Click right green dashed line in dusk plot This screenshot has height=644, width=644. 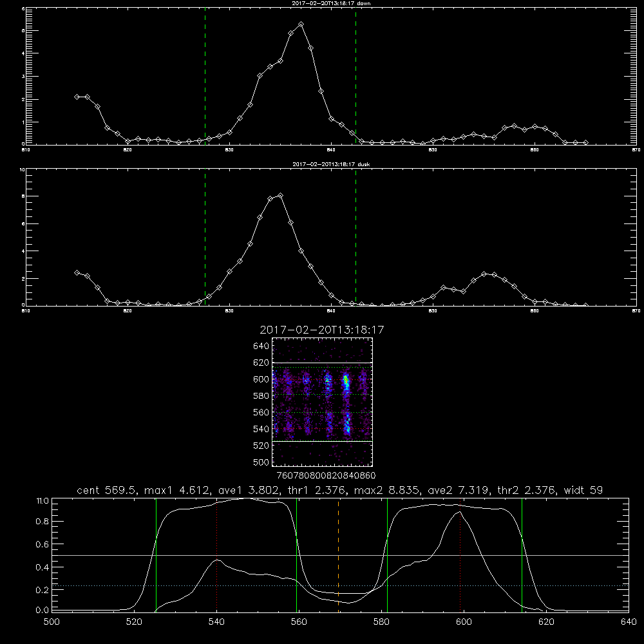(x=355, y=237)
